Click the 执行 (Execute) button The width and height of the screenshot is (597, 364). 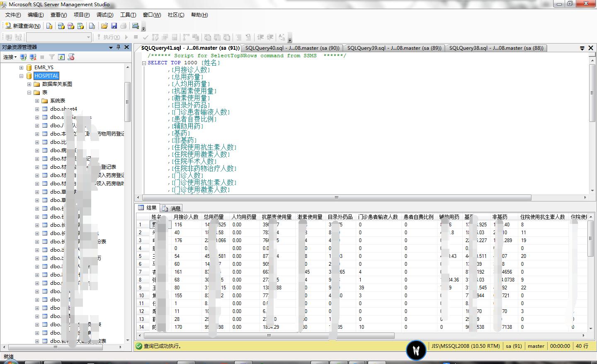109,37
